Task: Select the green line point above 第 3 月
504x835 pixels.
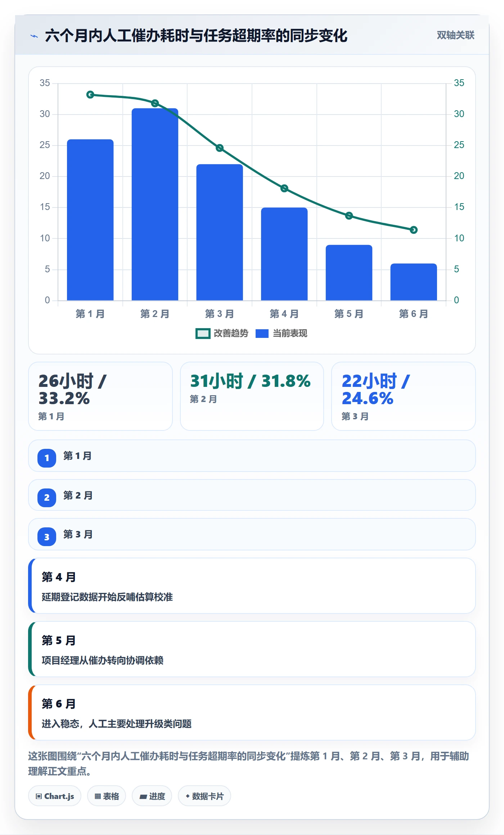Action: click(x=220, y=148)
